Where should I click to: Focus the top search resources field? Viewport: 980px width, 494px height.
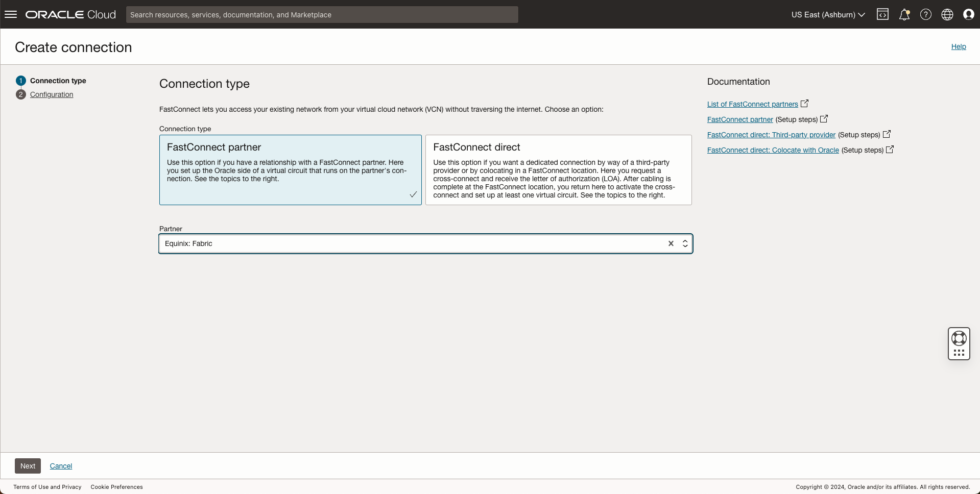(322, 15)
